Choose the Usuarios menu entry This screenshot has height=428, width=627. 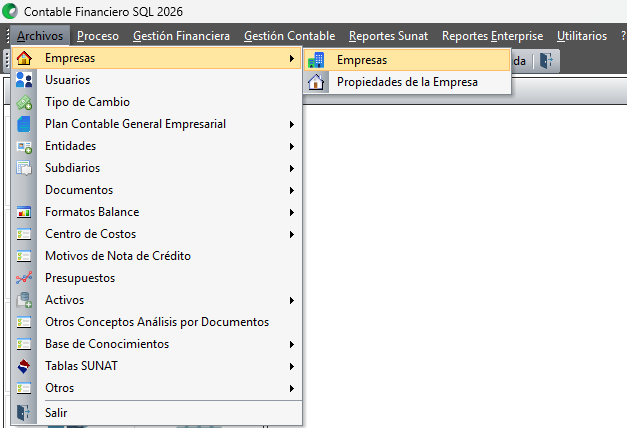tap(157, 80)
